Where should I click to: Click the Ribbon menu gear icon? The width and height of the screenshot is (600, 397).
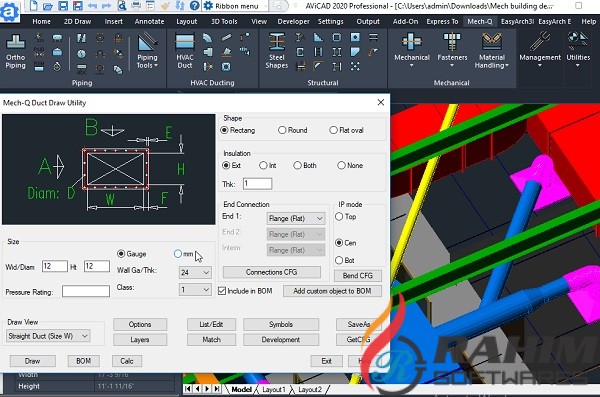point(208,6)
